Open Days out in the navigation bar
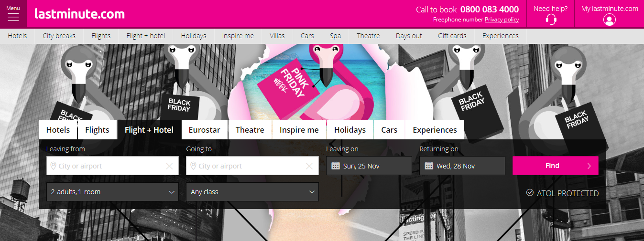The height and width of the screenshot is (241, 644). click(x=409, y=36)
